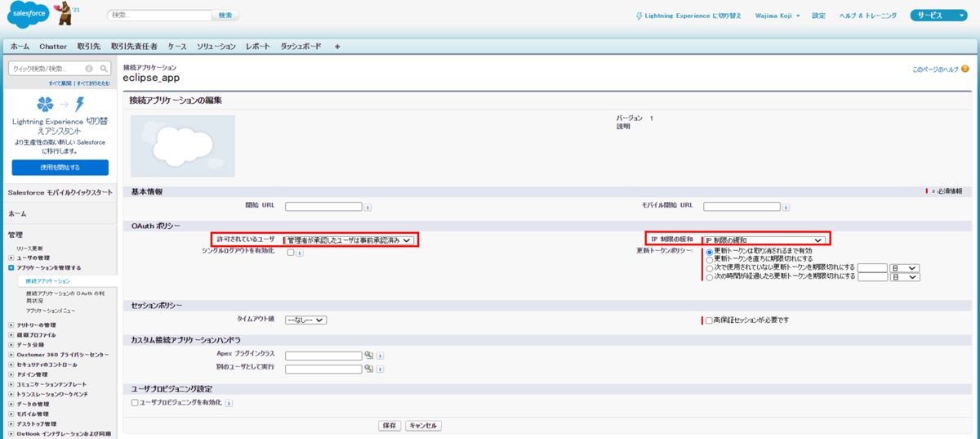Expand テリトリーの管理 tree node
Image resolution: width=980 pixels, height=439 pixels.
(x=11, y=325)
